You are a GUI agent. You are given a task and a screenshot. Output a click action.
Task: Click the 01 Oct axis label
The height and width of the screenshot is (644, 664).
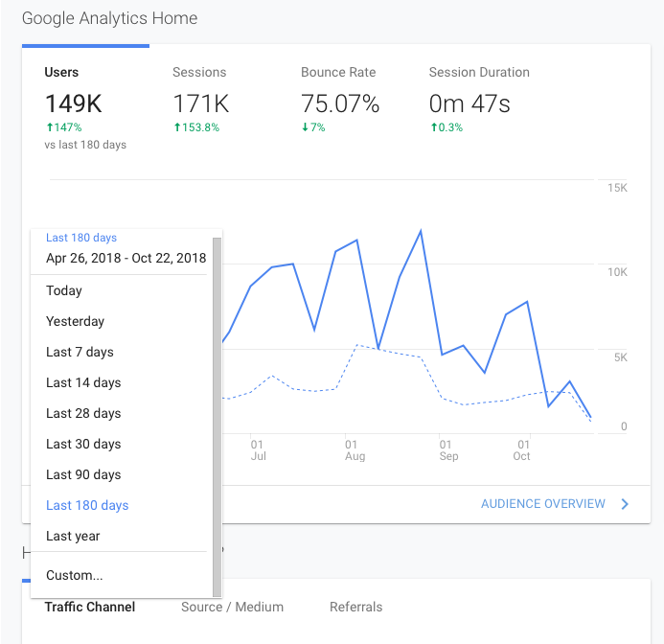[x=521, y=450]
